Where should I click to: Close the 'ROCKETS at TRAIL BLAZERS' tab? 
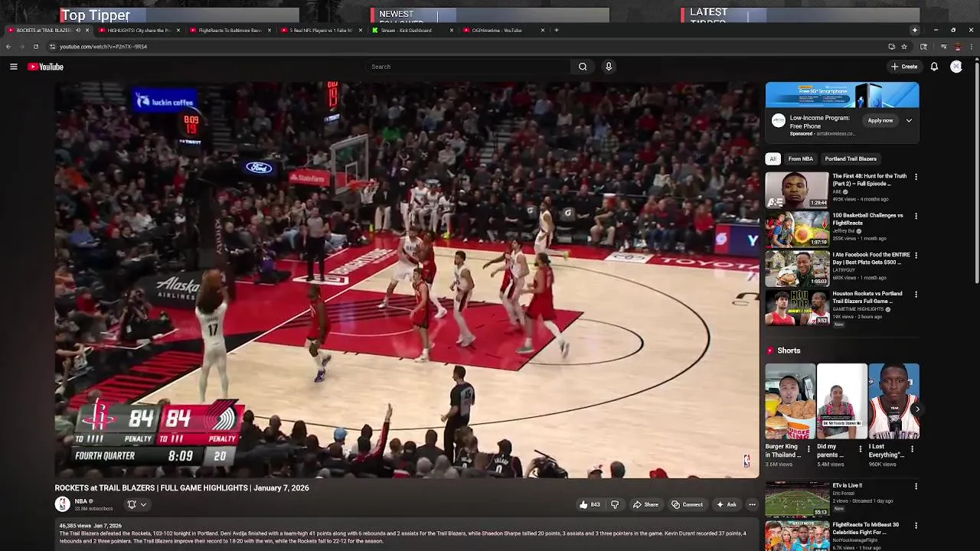[x=87, y=31]
